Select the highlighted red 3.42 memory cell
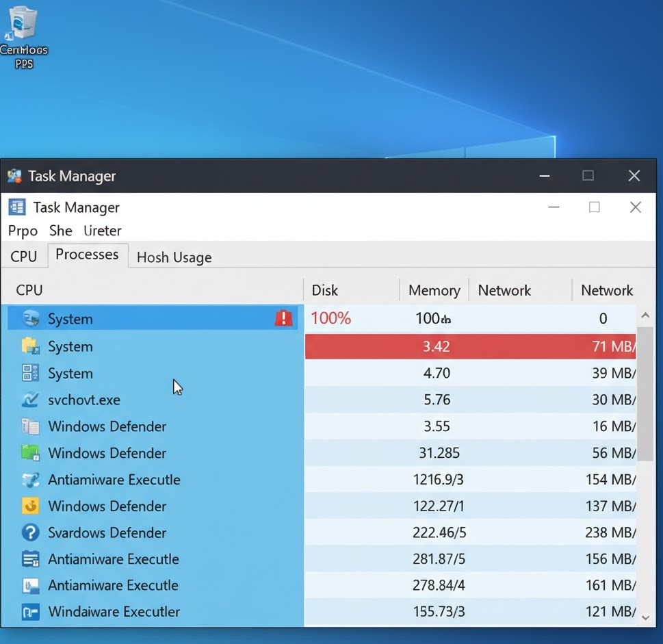Image resolution: width=663 pixels, height=644 pixels. (x=436, y=346)
